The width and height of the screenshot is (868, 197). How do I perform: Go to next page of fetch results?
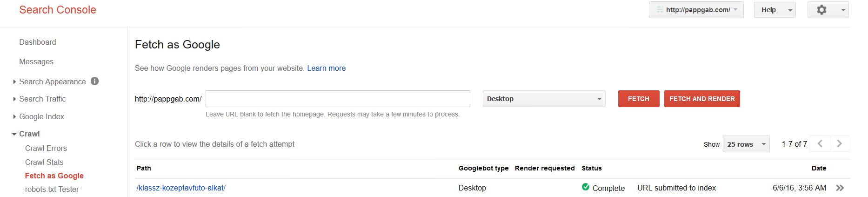[840, 144]
